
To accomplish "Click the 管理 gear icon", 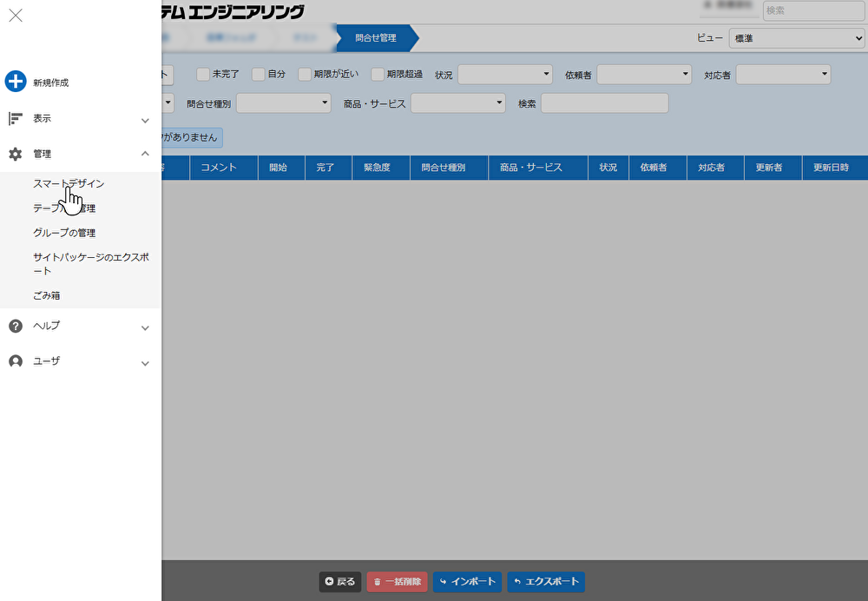I will 16,154.
